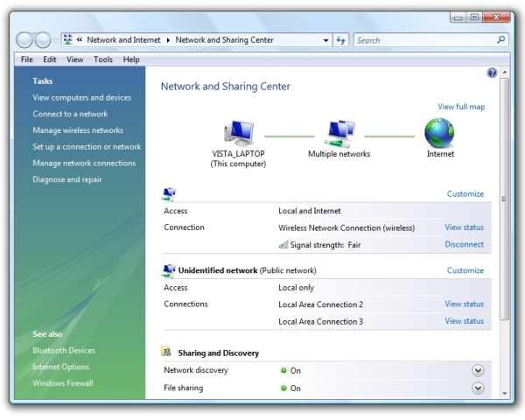This screenshot has height=420, width=525.
Task: Open the File menu
Action: pos(27,59)
